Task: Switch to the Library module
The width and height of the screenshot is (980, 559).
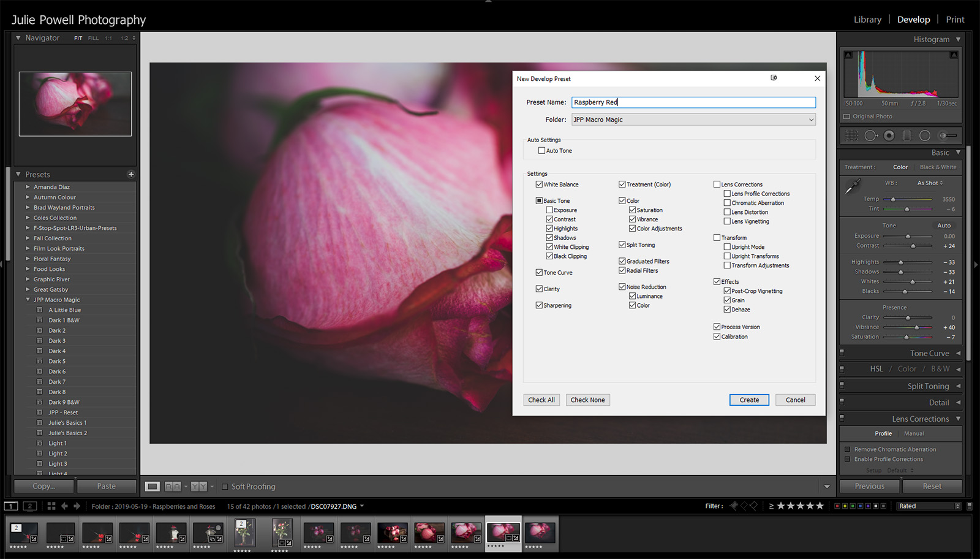Action: pos(867,20)
